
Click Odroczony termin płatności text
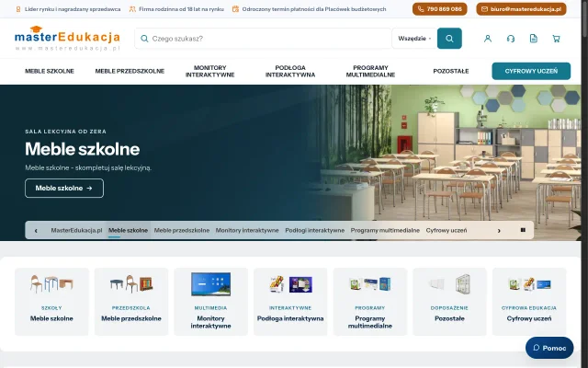pos(314,9)
